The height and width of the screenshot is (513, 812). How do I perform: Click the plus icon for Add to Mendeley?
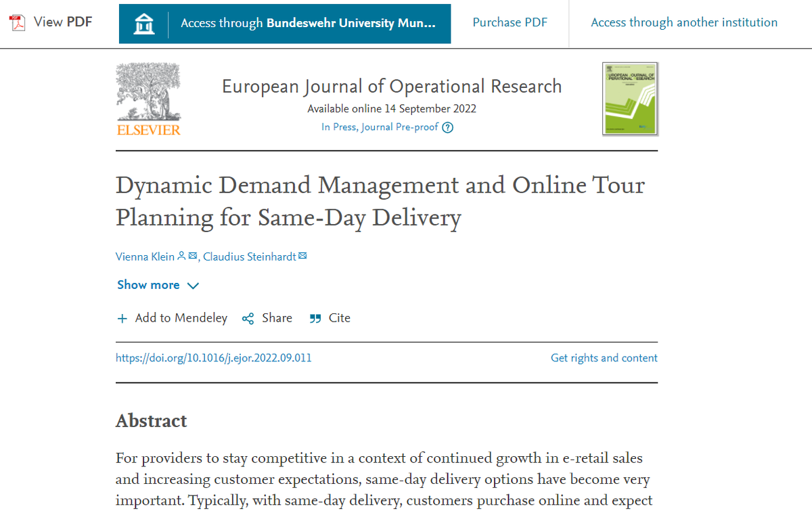122,319
